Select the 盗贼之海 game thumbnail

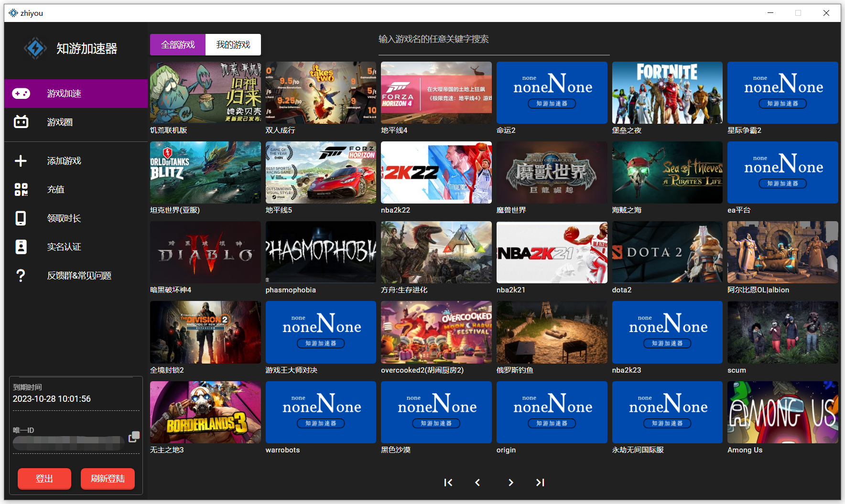pyautogui.click(x=667, y=172)
